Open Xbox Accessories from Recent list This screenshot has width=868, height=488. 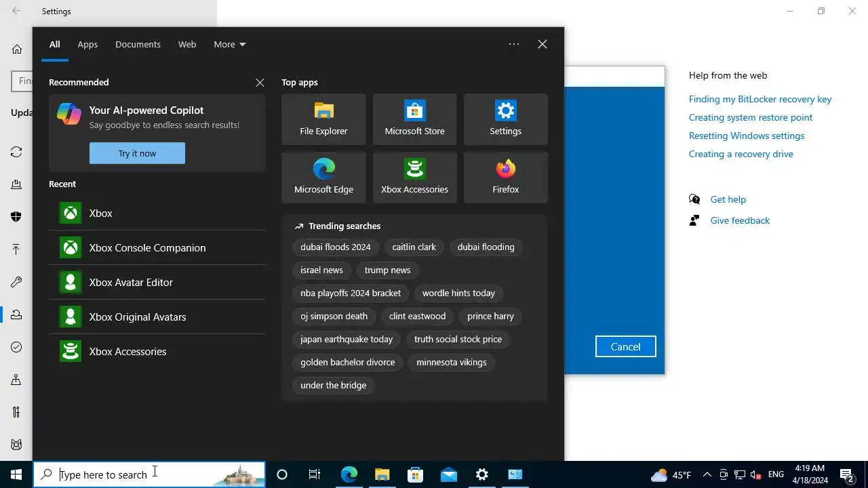point(157,351)
